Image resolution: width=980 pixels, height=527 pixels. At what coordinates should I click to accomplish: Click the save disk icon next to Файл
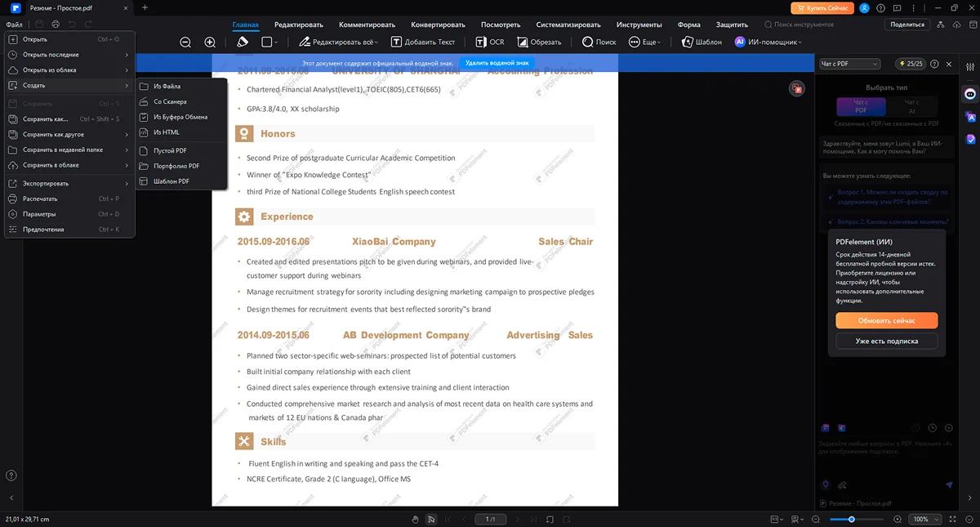[38, 25]
